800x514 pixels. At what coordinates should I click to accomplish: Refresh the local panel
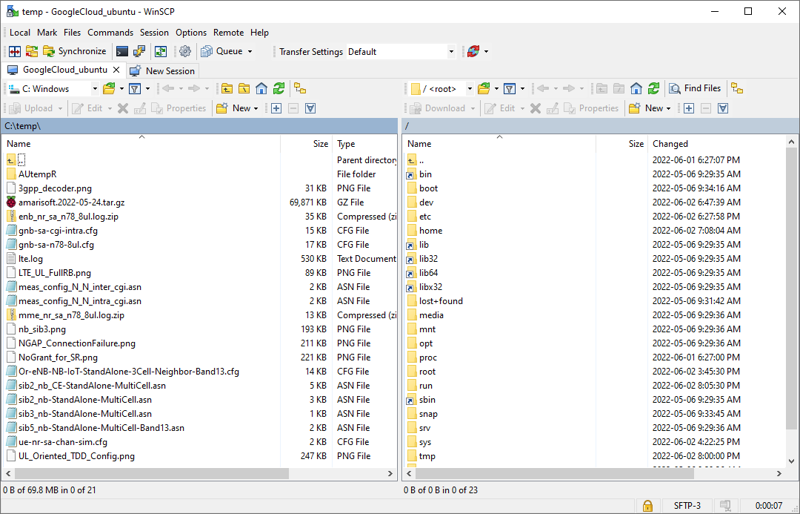[x=279, y=89]
